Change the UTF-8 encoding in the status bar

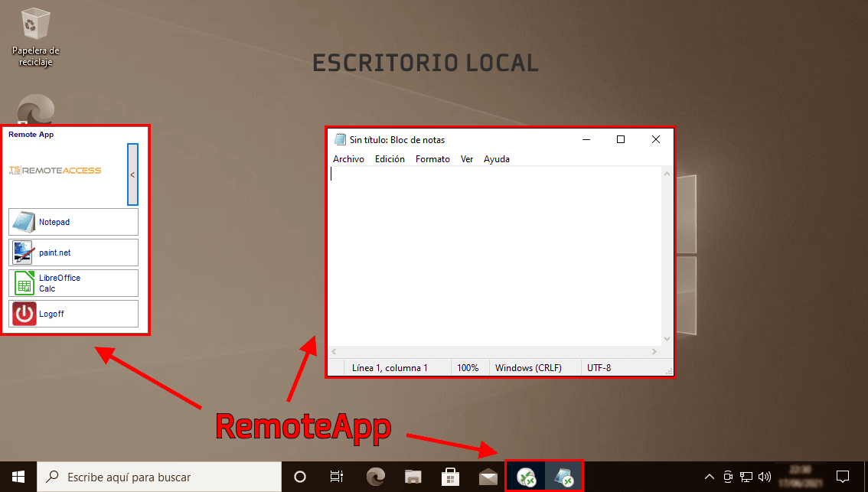click(x=598, y=367)
